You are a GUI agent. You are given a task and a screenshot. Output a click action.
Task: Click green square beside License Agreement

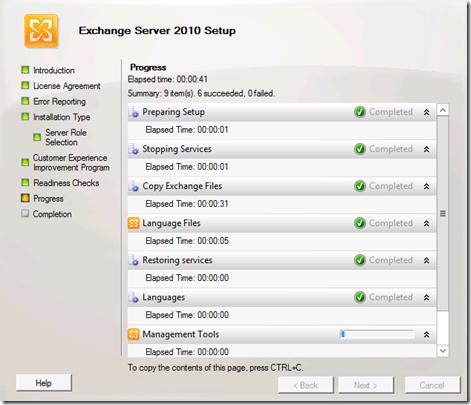point(25,85)
